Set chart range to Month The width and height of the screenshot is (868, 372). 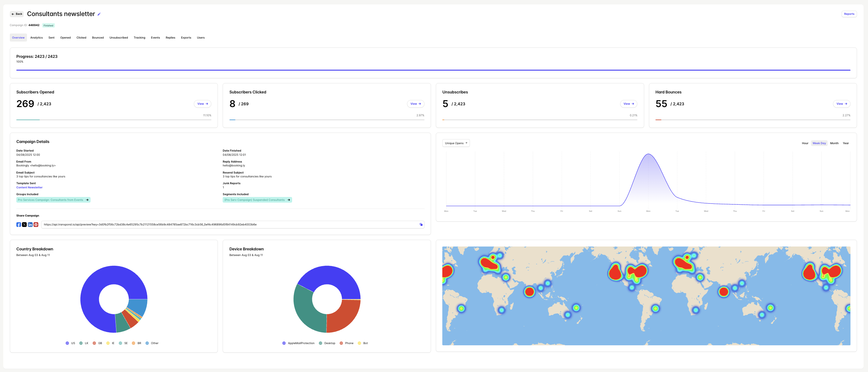pos(834,143)
